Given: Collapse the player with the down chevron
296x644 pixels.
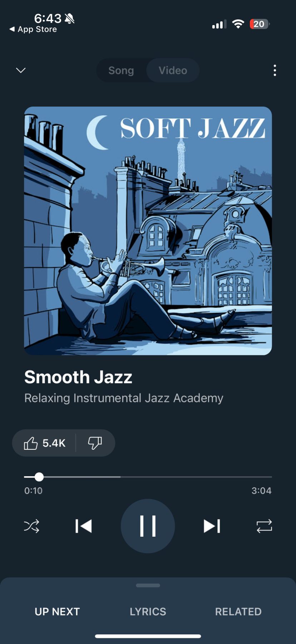Looking at the screenshot, I should pyautogui.click(x=21, y=70).
